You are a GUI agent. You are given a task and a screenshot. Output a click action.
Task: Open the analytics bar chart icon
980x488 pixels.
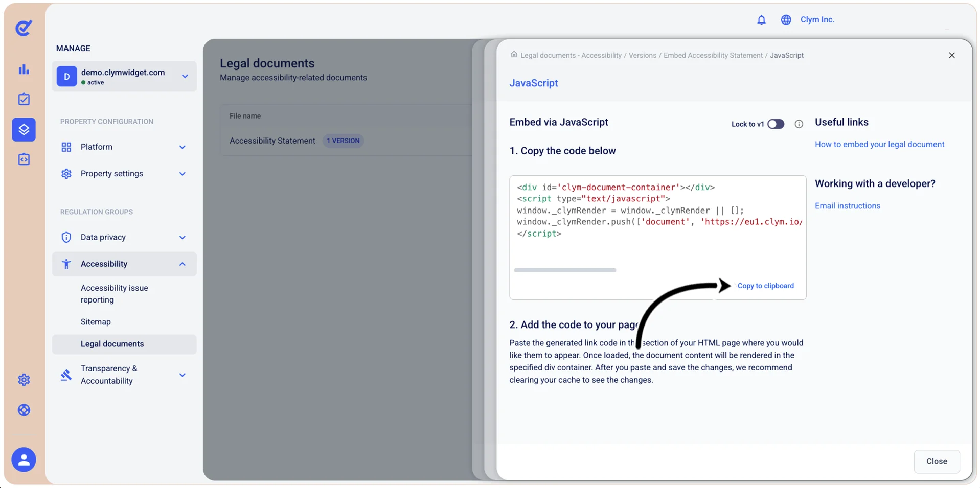24,69
